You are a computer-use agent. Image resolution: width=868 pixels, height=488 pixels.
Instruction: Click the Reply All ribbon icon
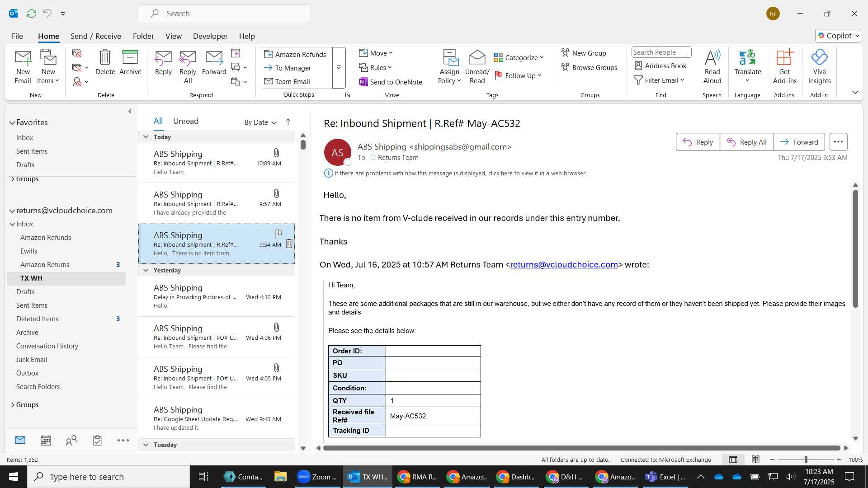tap(188, 67)
